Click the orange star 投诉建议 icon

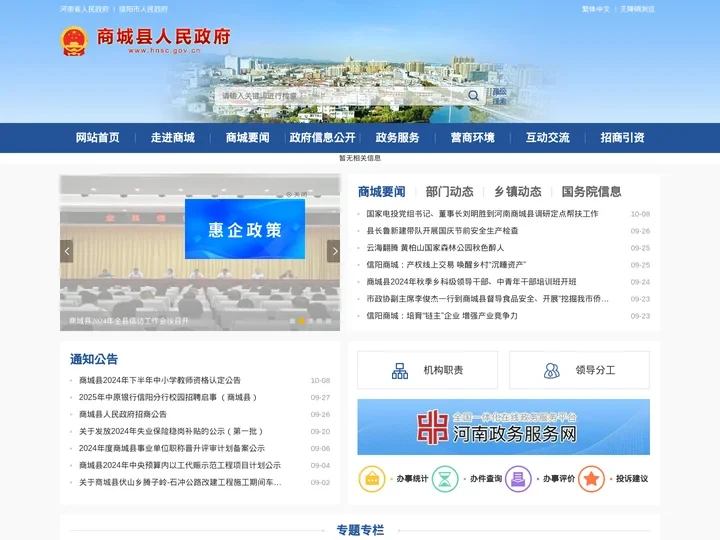point(591,479)
